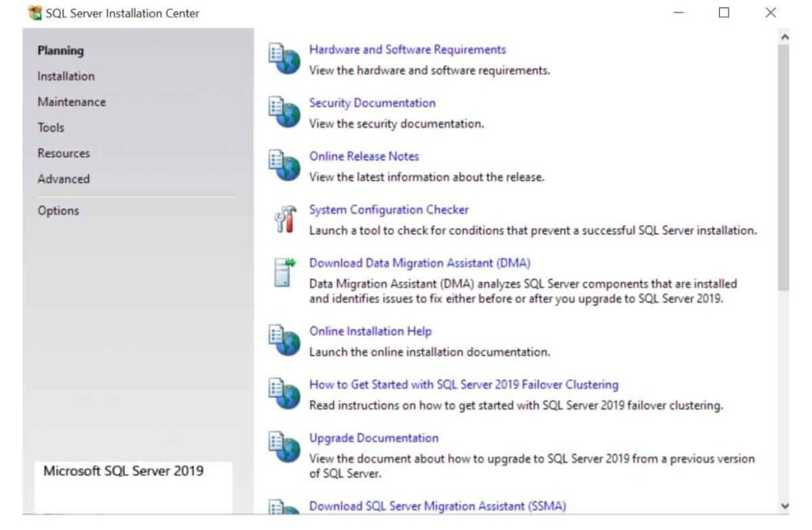
Task: Open the Online Installation Help link
Action: [x=370, y=331]
